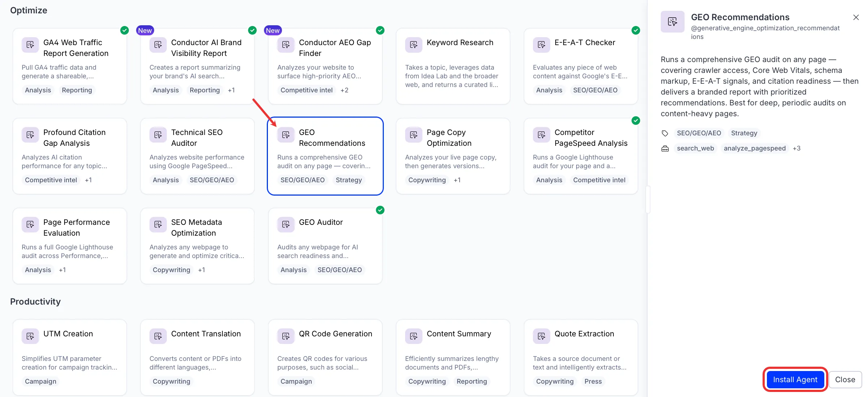Click the GA4 Web Traffic Report Generation agent icon
The image size is (868, 397).
[x=30, y=45]
